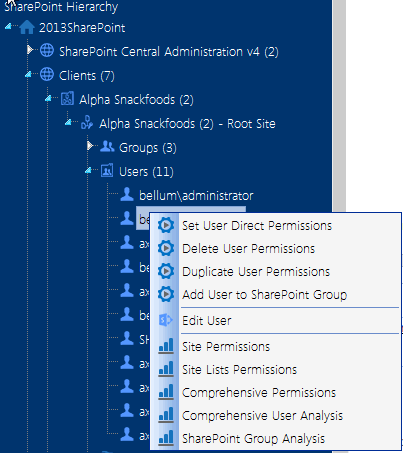Open SharePoint Group Analysis report
Image resolution: width=403 pixels, height=453 pixels.
tap(276, 438)
